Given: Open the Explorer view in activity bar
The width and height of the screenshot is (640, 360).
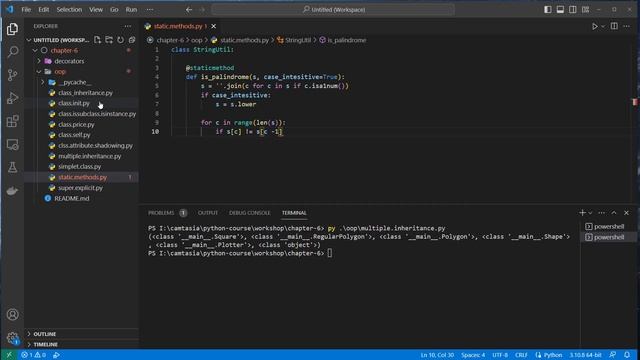Looking at the screenshot, I should [13, 29].
